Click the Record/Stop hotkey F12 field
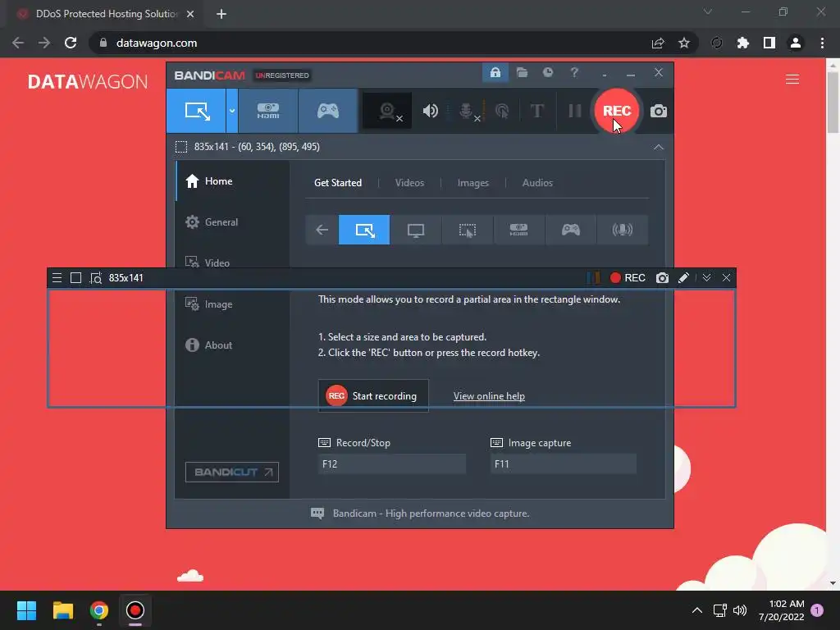 tap(391, 464)
